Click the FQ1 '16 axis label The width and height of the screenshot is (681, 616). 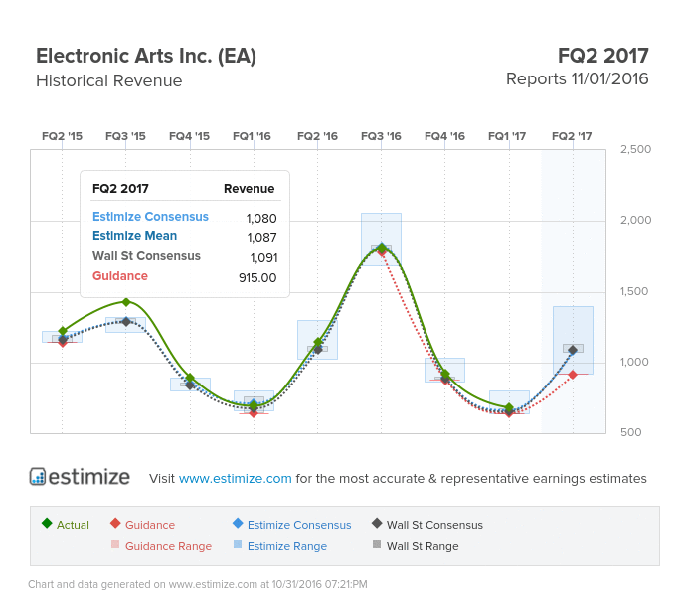tap(252, 136)
